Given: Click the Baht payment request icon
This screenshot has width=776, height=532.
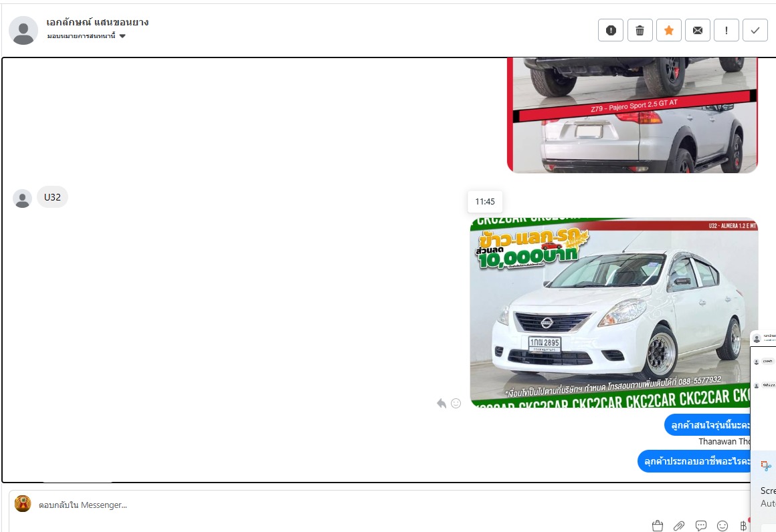Looking at the screenshot, I should point(743,525).
